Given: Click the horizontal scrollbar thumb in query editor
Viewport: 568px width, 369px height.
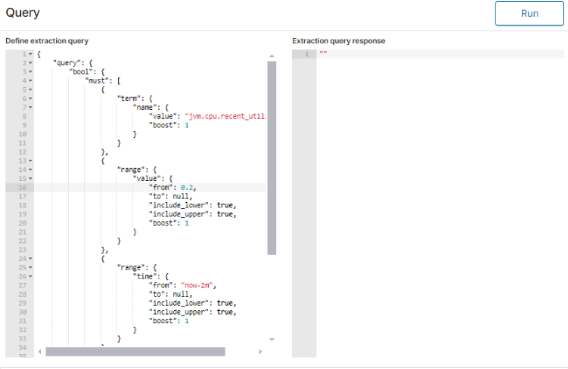Looking at the screenshot, I should click(135, 352).
